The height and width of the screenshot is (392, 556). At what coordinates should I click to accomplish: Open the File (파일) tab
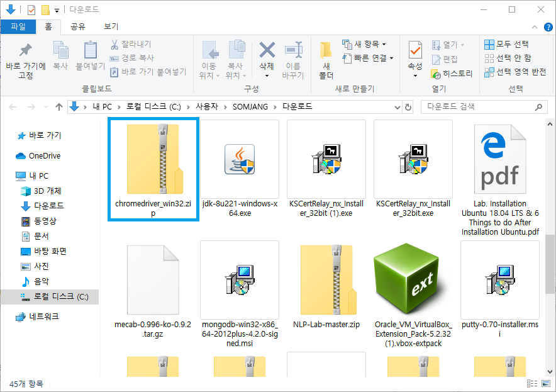tap(18, 26)
